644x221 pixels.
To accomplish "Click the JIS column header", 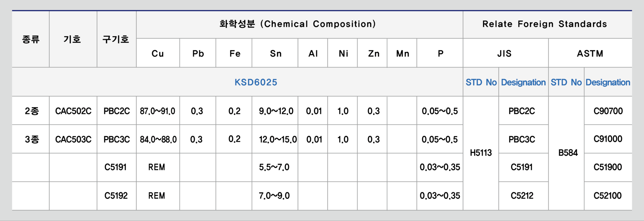I will pyautogui.click(x=504, y=53).
